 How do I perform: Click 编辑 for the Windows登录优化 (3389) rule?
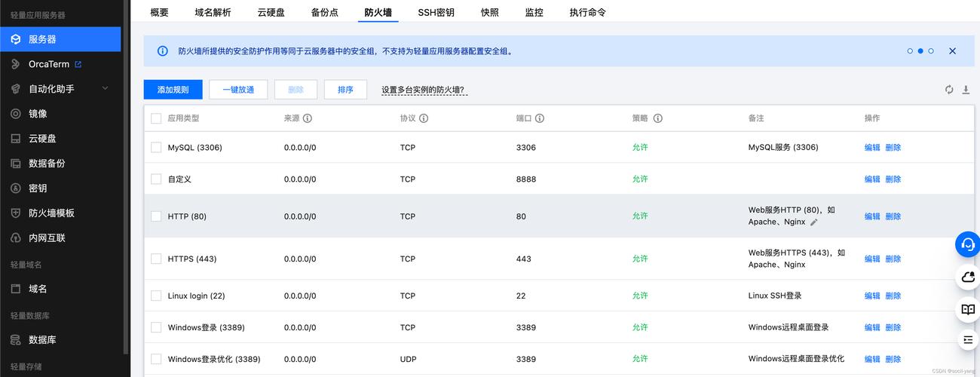[872, 359]
